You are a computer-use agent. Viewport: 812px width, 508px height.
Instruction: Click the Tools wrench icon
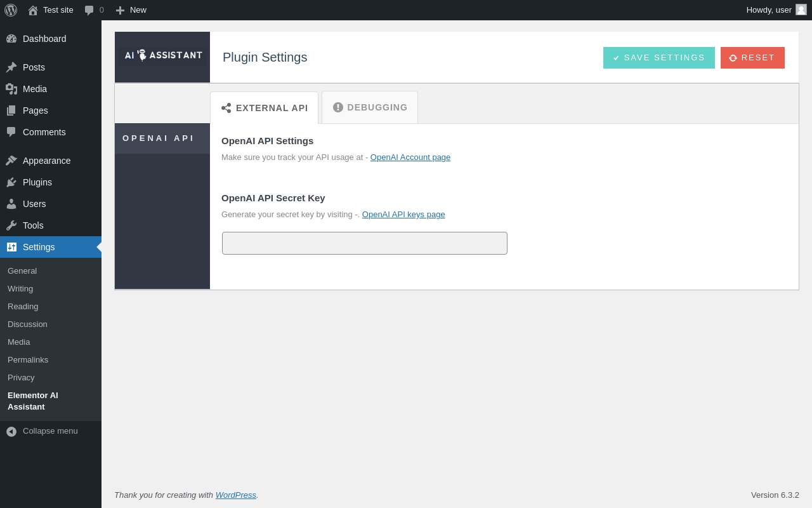tap(11, 225)
